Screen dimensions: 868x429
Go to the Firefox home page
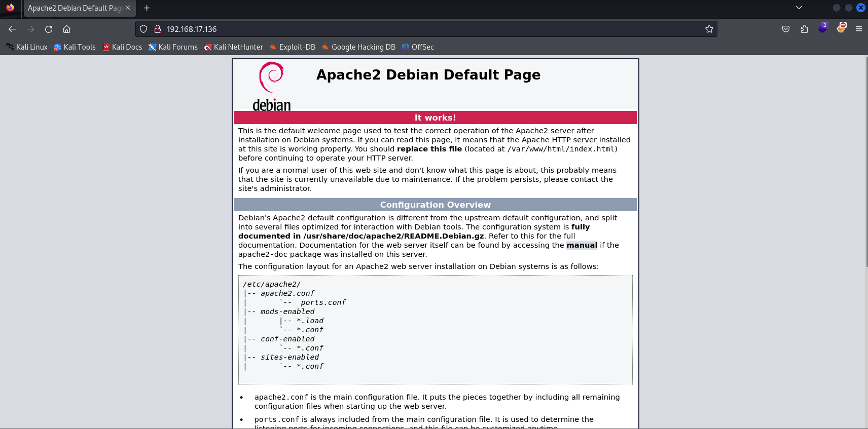[x=67, y=29]
